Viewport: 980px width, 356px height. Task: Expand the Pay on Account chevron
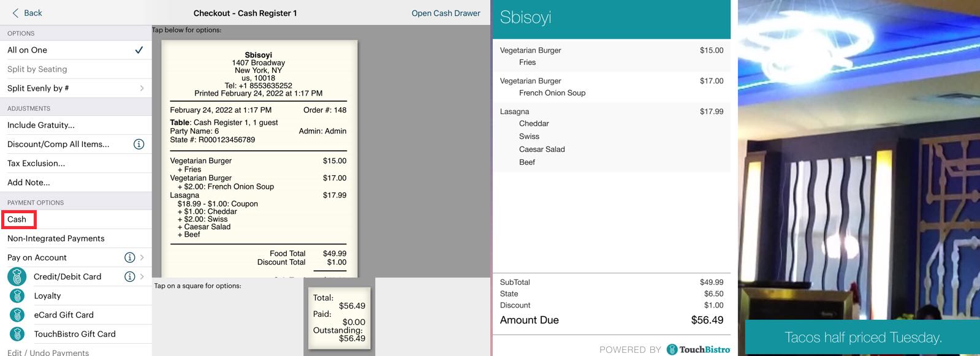click(142, 257)
